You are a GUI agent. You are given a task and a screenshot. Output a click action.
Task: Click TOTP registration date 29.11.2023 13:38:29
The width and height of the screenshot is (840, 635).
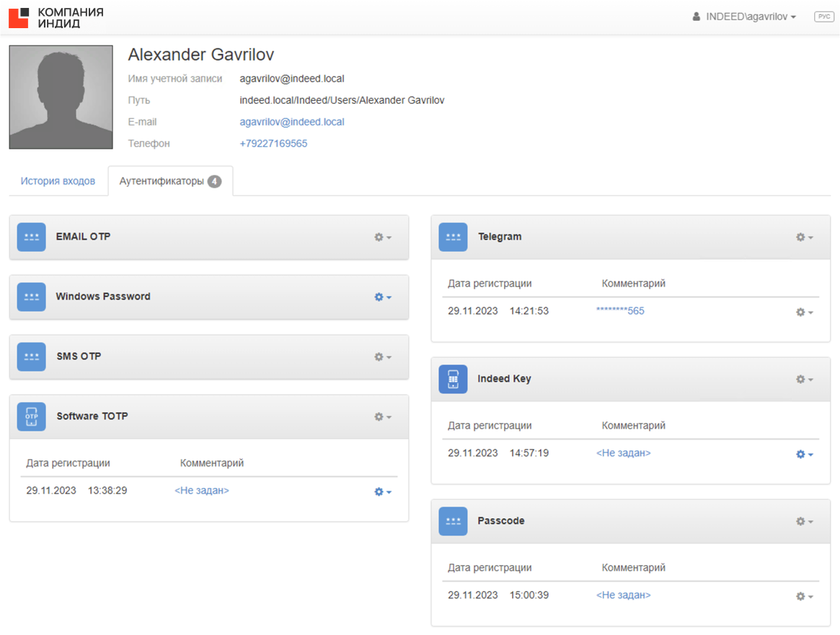[76, 491]
